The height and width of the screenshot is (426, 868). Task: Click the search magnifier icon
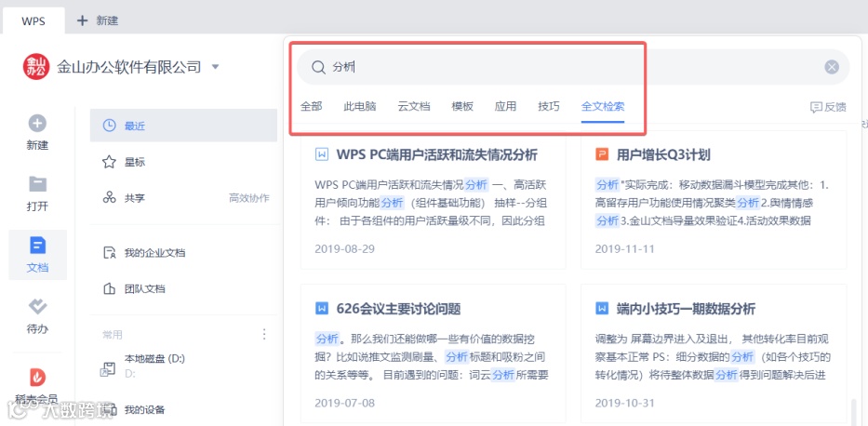pos(318,68)
